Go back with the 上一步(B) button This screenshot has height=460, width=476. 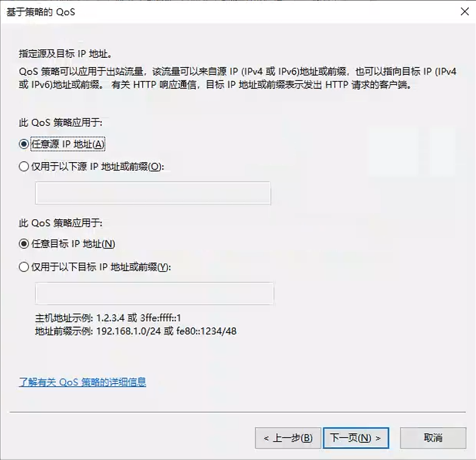pyautogui.click(x=288, y=438)
